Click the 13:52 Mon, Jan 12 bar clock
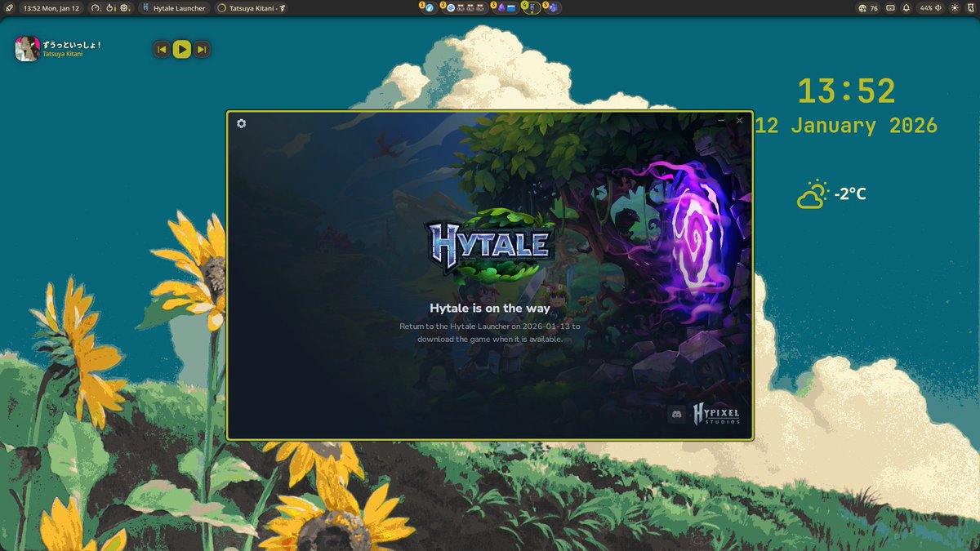 (x=51, y=8)
